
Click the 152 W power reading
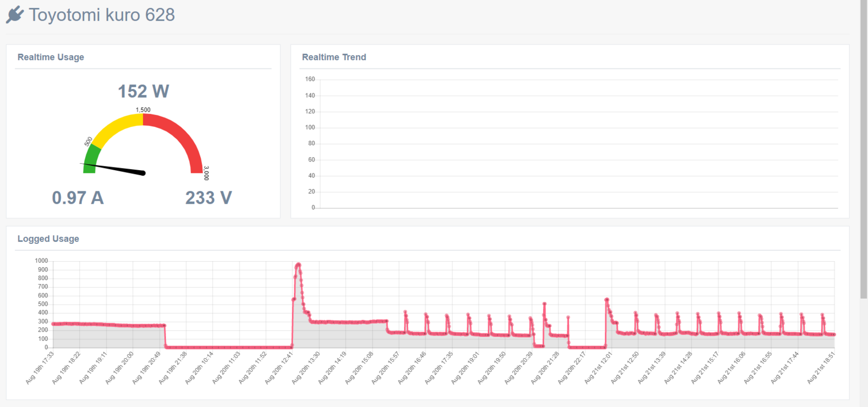(x=143, y=91)
